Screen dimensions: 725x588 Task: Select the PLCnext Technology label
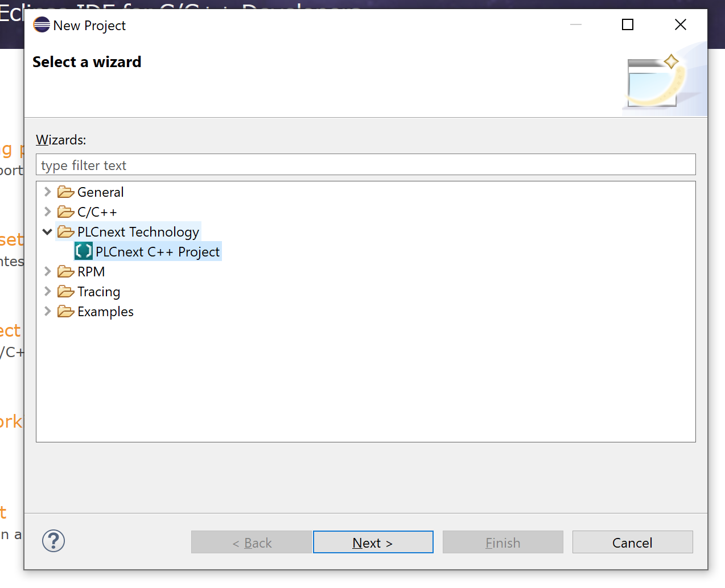(138, 232)
